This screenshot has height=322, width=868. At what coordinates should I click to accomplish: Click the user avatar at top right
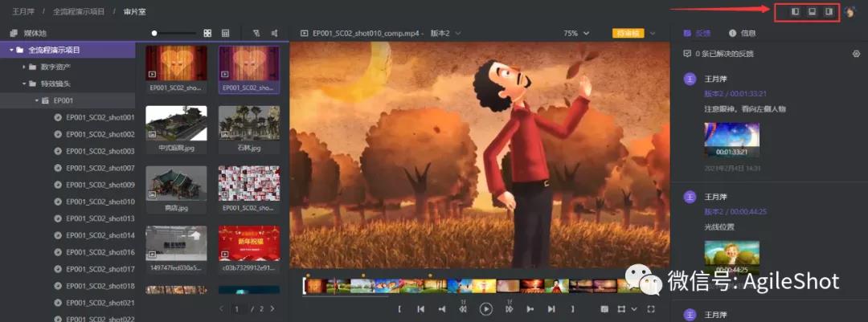[x=850, y=12]
